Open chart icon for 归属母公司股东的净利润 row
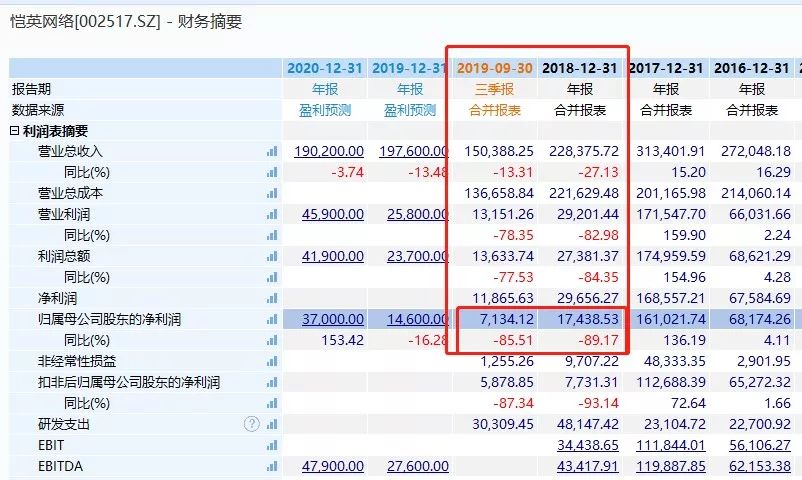This screenshot has width=802, height=480. 272,319
